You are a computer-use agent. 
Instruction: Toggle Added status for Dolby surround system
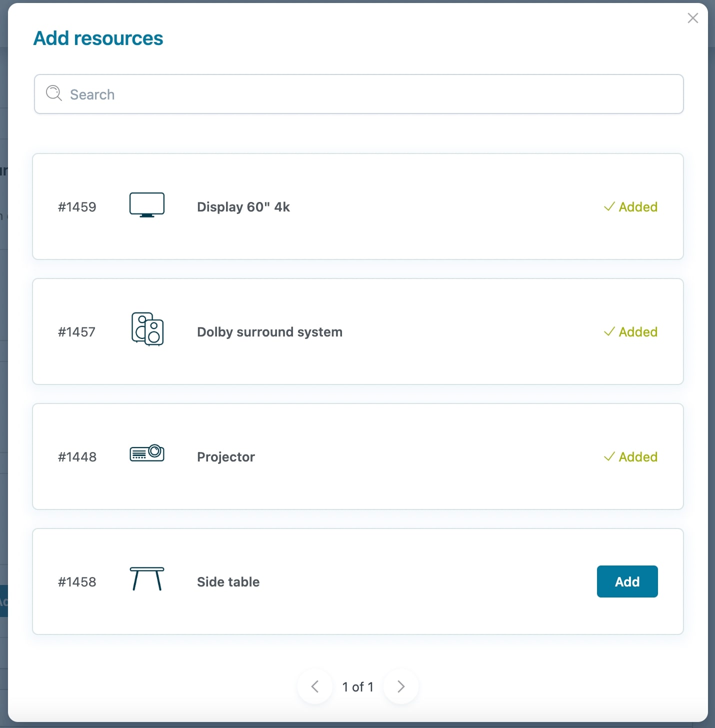630,332
